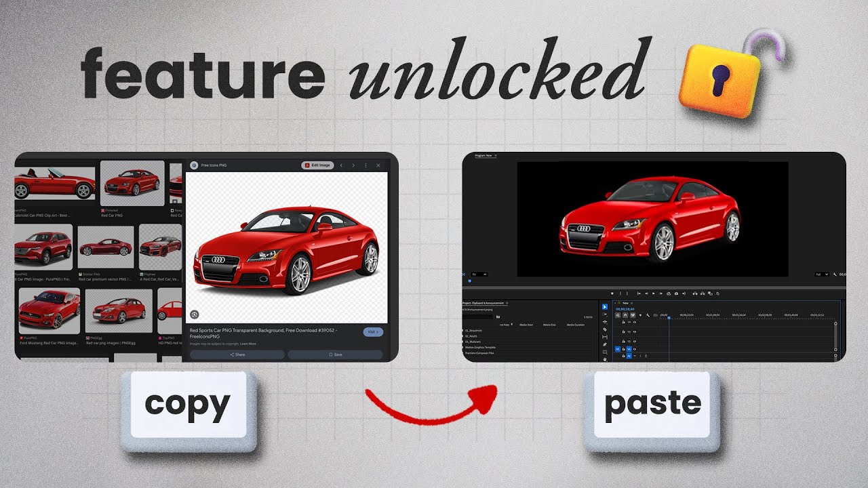The width and height of the screenshot is (868, 488).
Task: Open more options in image preview pane
Action: [x=366, y=165]
